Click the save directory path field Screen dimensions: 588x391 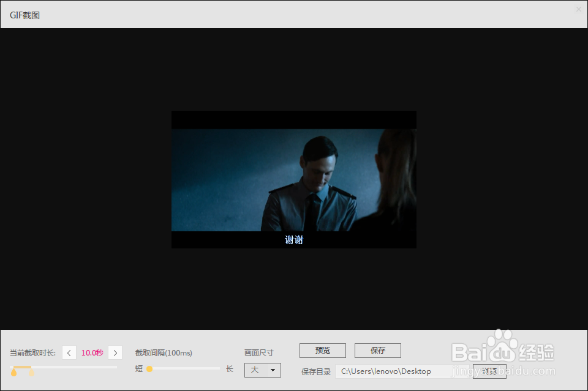(402, 371)
